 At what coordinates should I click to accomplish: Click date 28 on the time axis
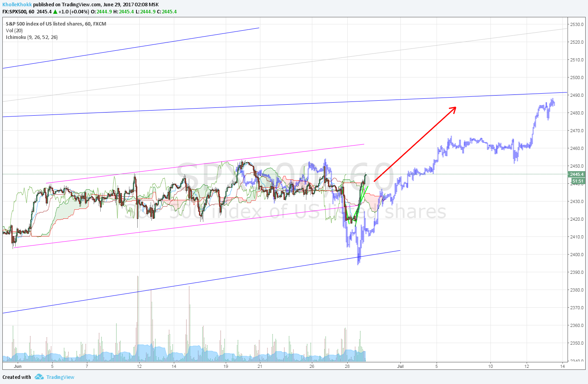tap(347, 366)
